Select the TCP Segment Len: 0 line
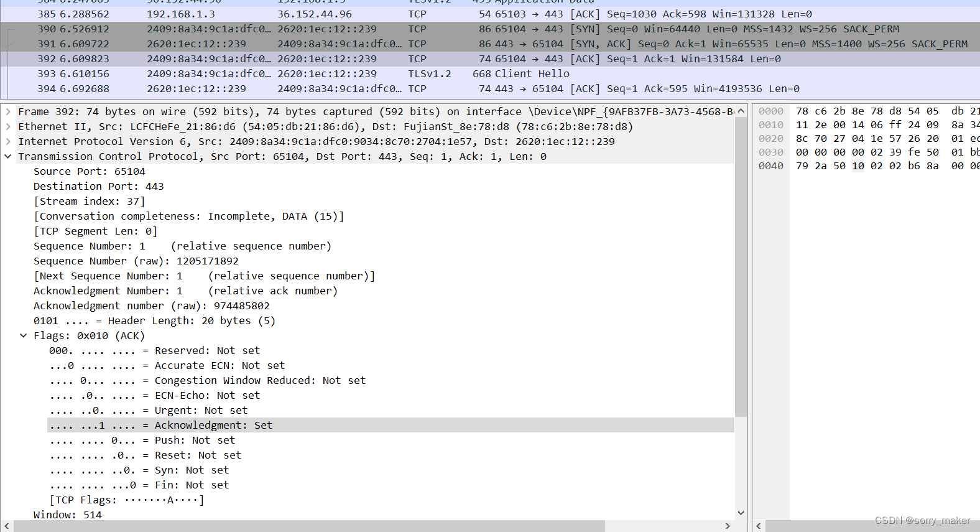 coord(96,231)
